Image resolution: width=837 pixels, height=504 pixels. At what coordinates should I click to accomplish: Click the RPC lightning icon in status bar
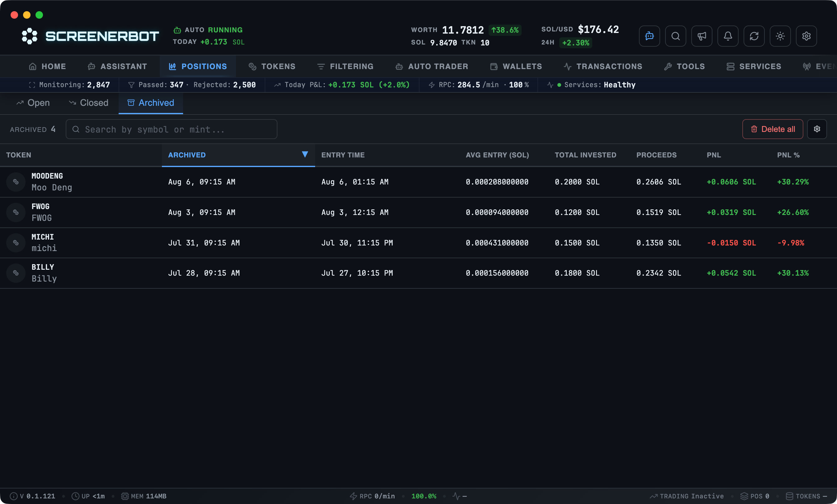353,496
